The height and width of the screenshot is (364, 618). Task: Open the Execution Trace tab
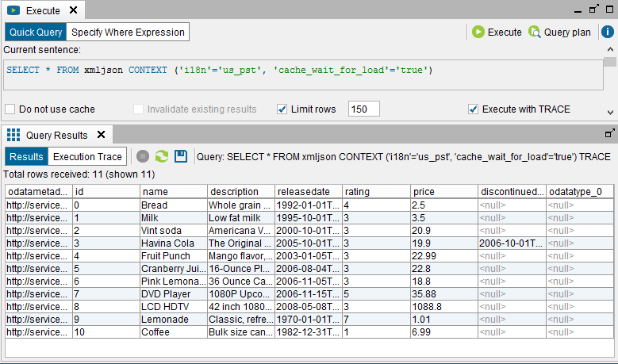coord(87,157)
